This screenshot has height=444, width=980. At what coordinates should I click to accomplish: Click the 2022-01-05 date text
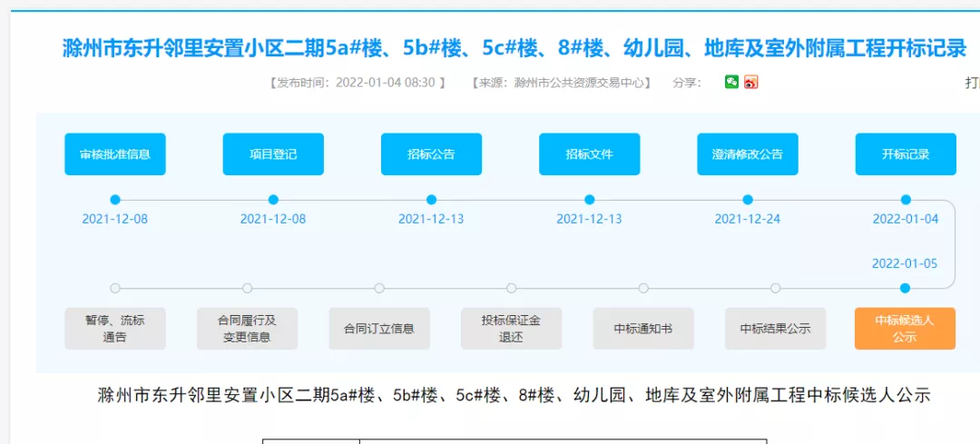click(x=905, y=264)
